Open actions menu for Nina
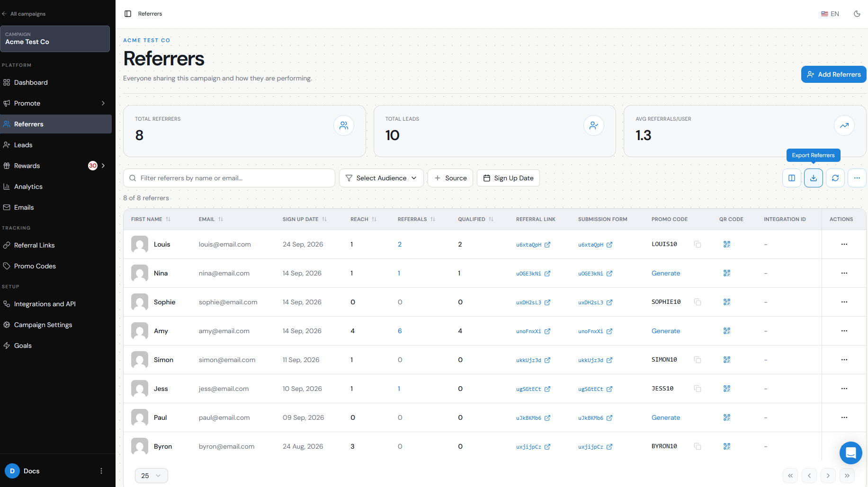 (844, 273)
